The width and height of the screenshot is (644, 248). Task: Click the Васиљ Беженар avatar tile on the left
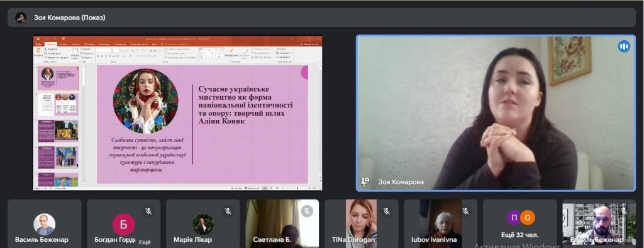click(x=45, y=223)
